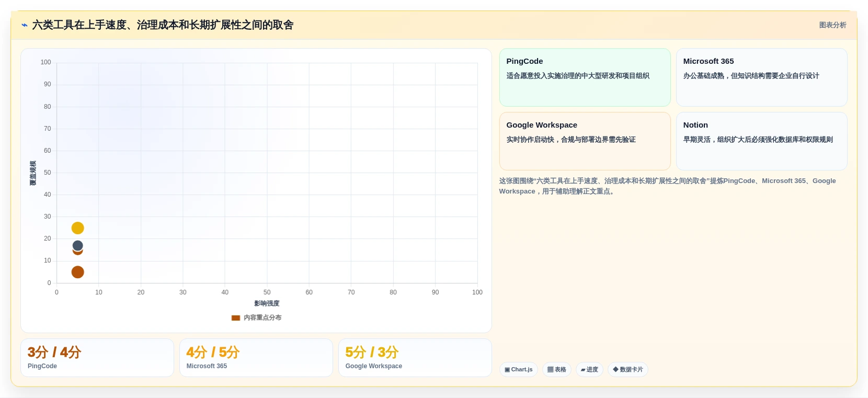Viewport: 868px width, 398px height.
Task: Click the 4分 / 5分 score value
Action: (213, 352)
